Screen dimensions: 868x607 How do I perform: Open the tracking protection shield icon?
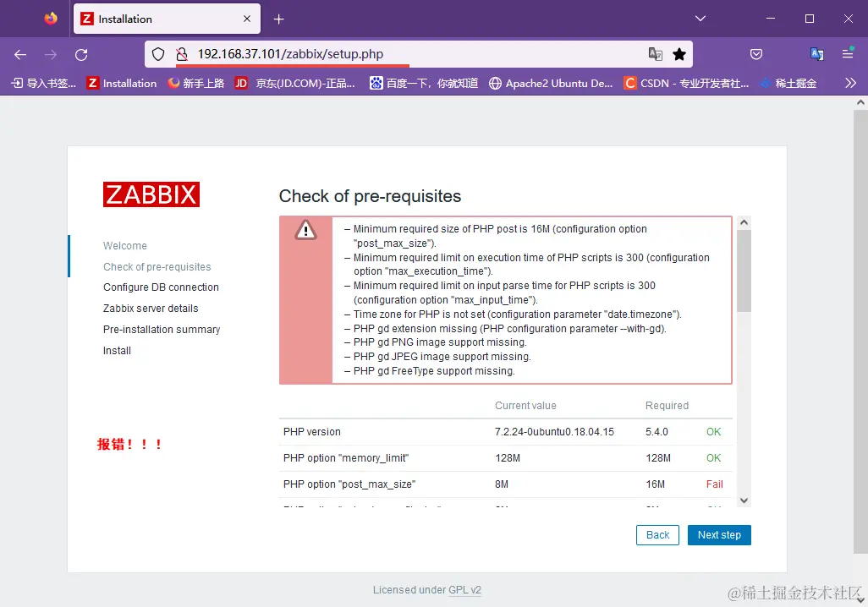pos(158,54)
